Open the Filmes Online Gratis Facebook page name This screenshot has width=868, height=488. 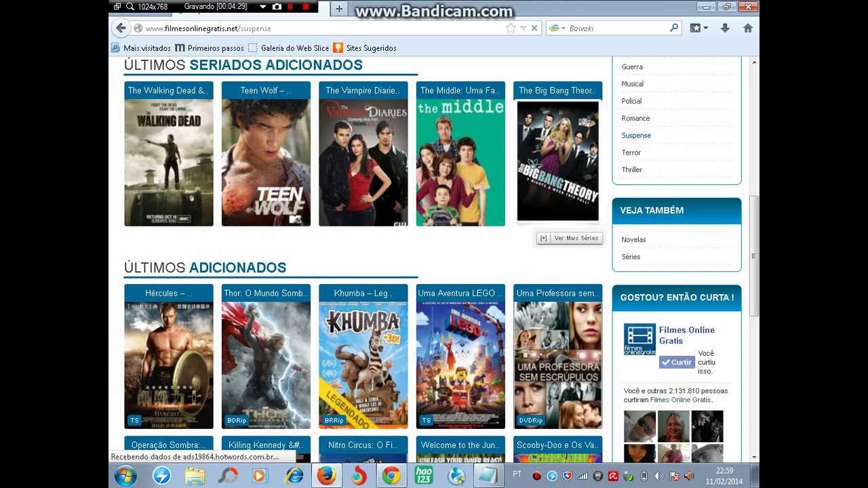687,335
